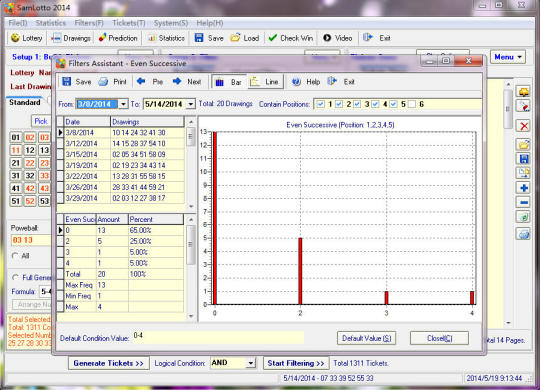Open the From date dropdown
Viewport: 540px width, 390px height.
click(x=123, y=104)
